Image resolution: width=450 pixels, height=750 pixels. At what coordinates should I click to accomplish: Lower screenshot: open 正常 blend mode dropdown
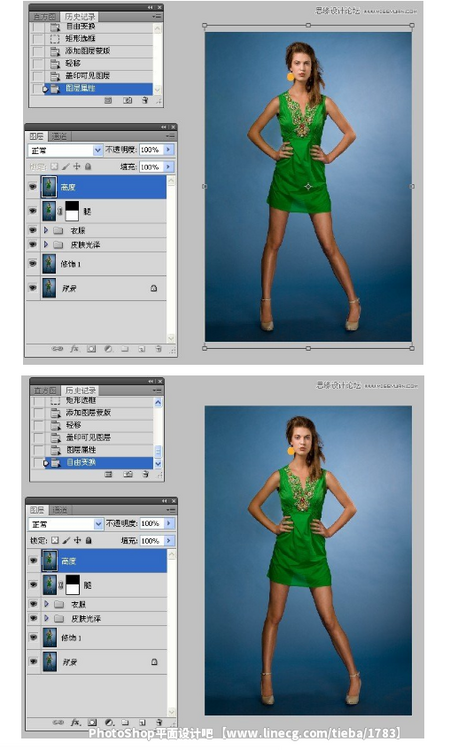[98, 524]
